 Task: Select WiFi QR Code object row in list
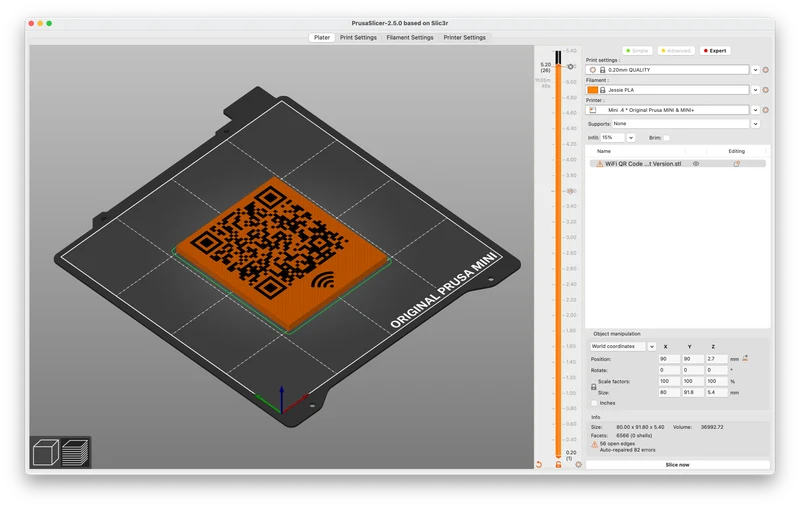pos(678,164)
